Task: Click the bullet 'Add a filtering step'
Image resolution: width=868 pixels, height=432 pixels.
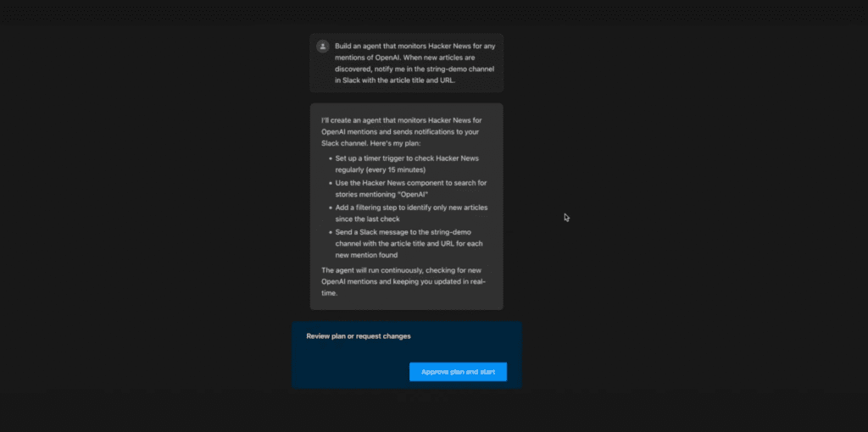Action: tap(409, 213)
